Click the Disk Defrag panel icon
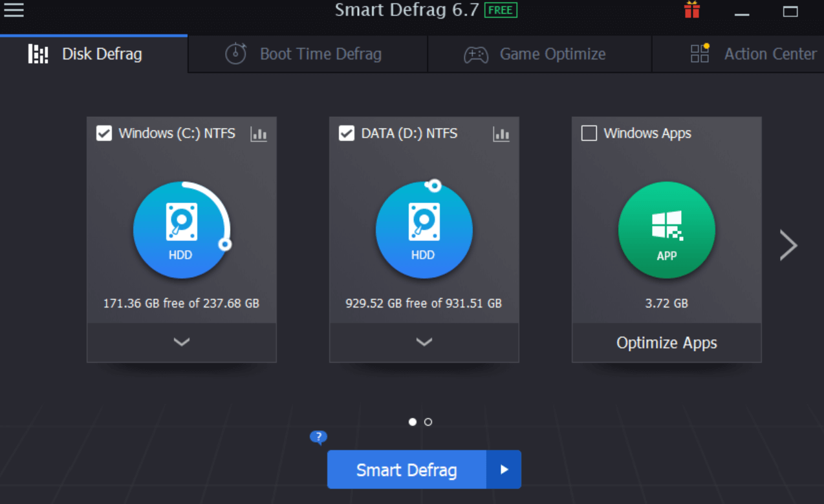The height and width of the screenshot is (504, 824). 38,54
